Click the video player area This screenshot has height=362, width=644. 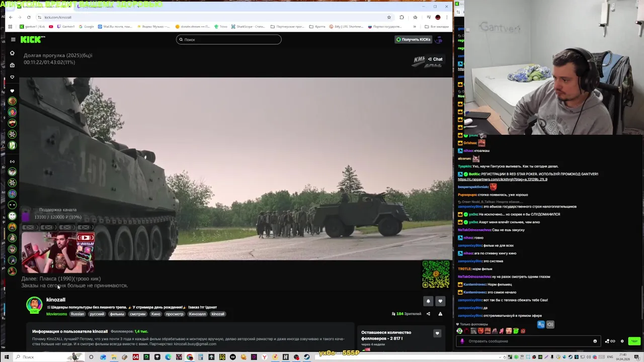click(235, 168)
